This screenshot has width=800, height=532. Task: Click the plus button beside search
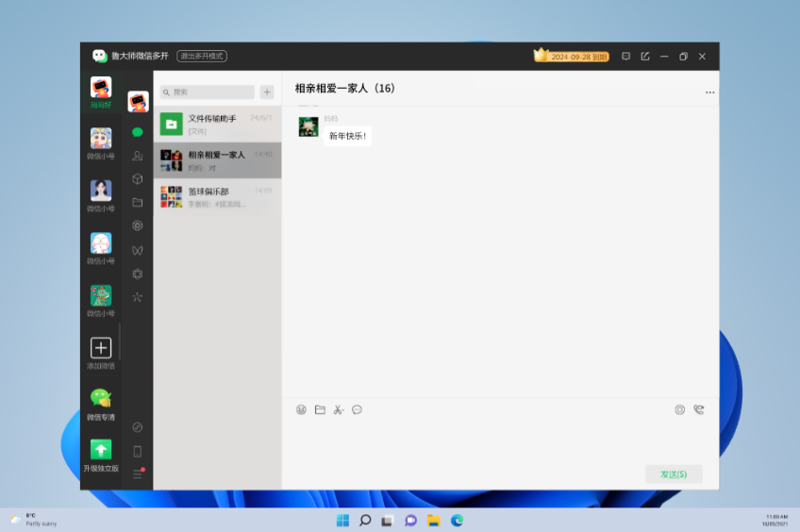click(x=267, y=92)
